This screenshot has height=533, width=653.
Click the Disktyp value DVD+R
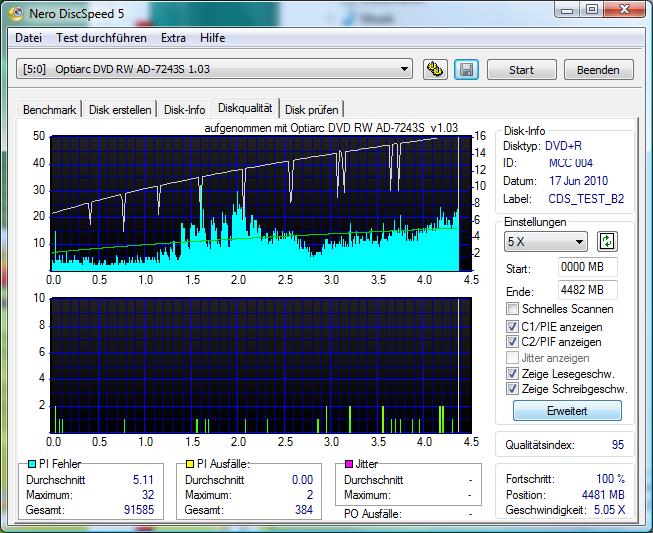563,146
